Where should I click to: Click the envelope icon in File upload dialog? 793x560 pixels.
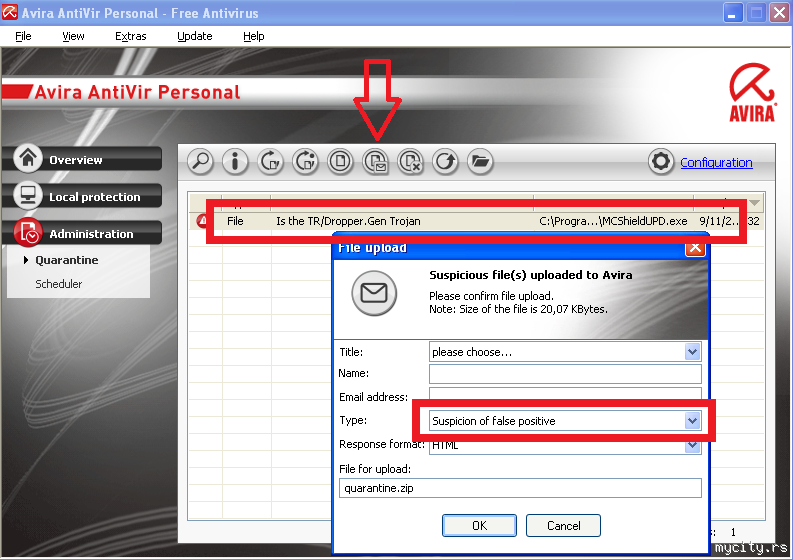pos(374,293)
